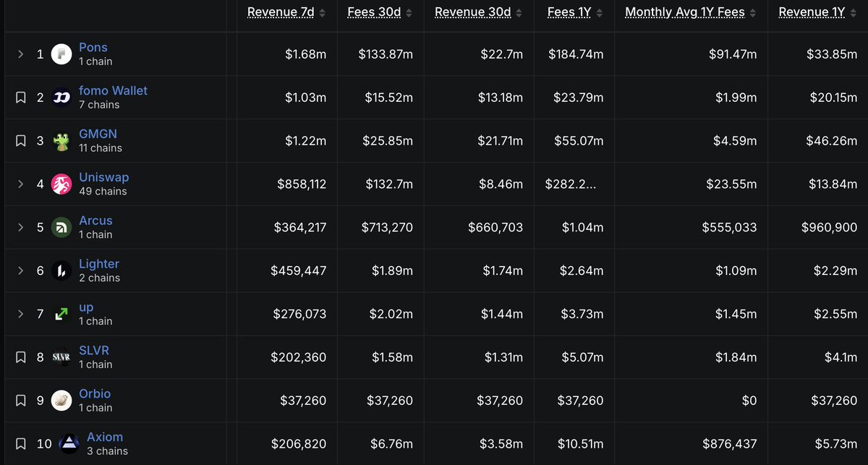Click the Arcus green logo icon
The height and width of the screenshot is (465, 868).
(61, 227)
